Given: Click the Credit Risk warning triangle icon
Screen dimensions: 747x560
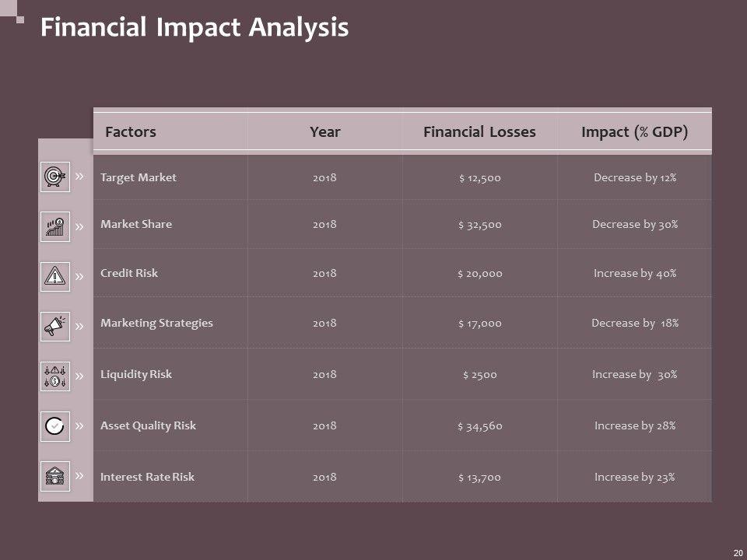Looking at the screenshot, I should 54,275.
